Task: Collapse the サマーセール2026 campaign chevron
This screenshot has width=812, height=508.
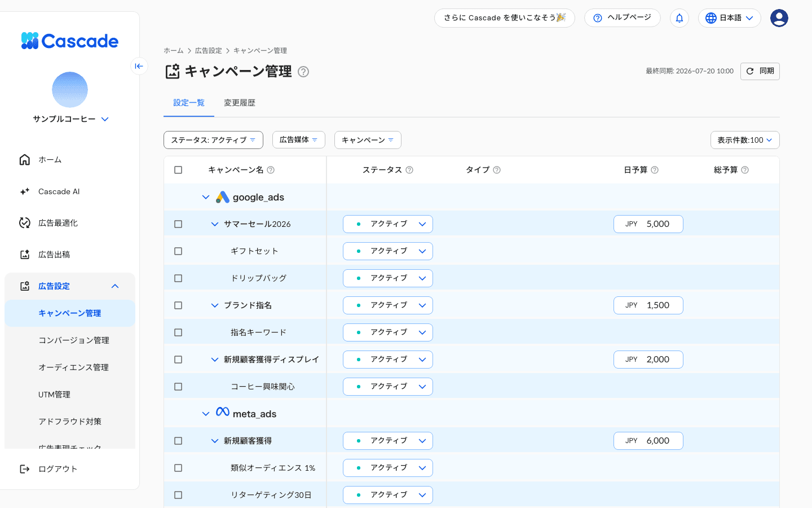Action: [215, 224]
